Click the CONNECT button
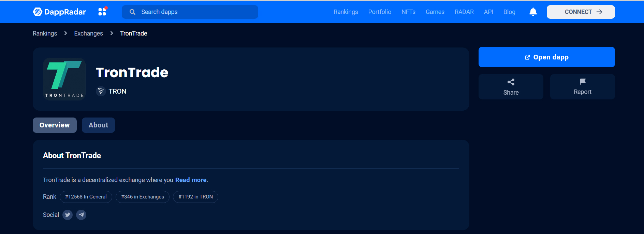 coord(581,12)
